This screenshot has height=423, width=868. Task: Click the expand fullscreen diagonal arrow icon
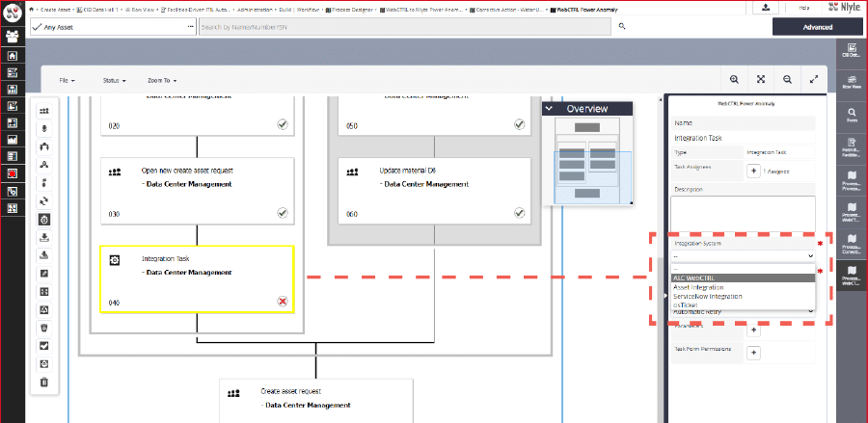coord(814,80)
